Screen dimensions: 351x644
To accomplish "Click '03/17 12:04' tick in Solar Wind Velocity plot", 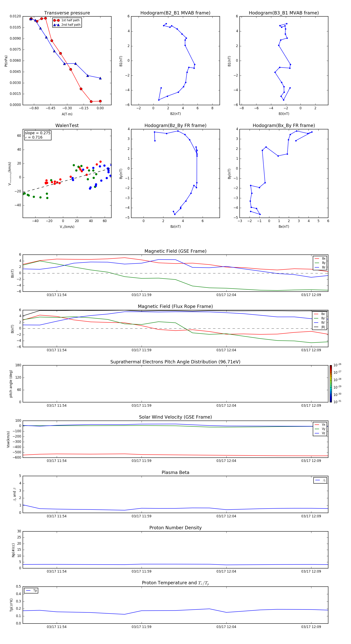I will 226,461.
